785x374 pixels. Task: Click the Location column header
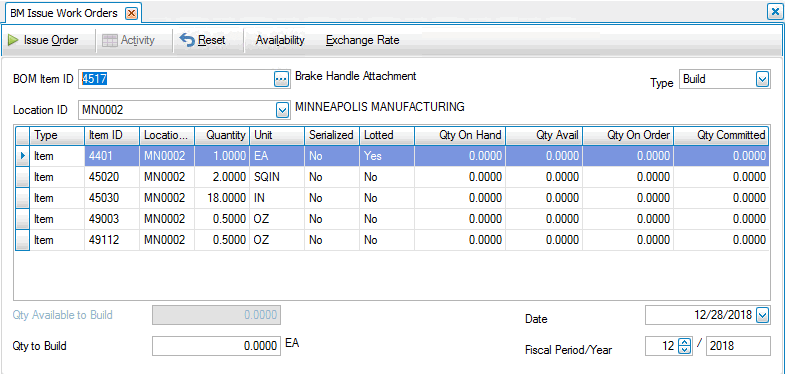tap(167, 135)
